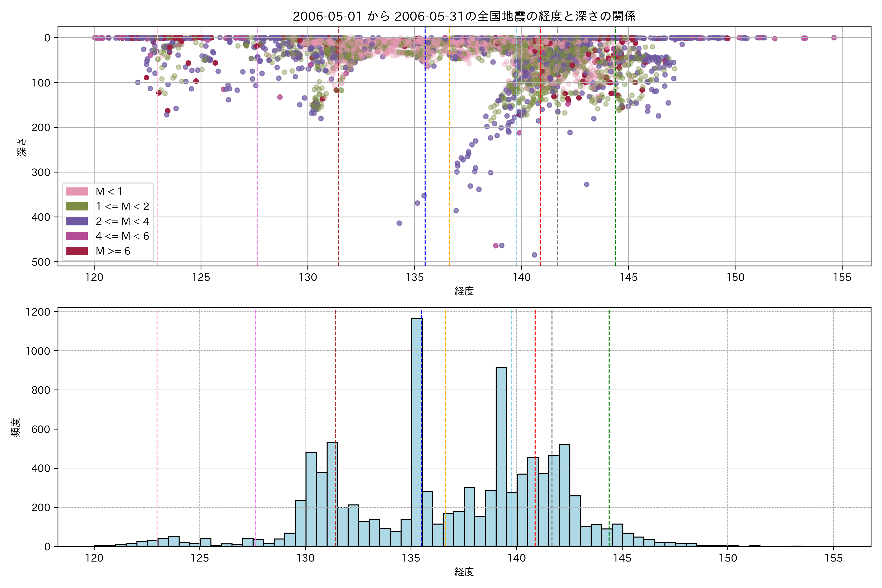882x588 pixels.
Task: Click the magenta '4 <= M < 6' legend swatch
Action: coord(77,236)
